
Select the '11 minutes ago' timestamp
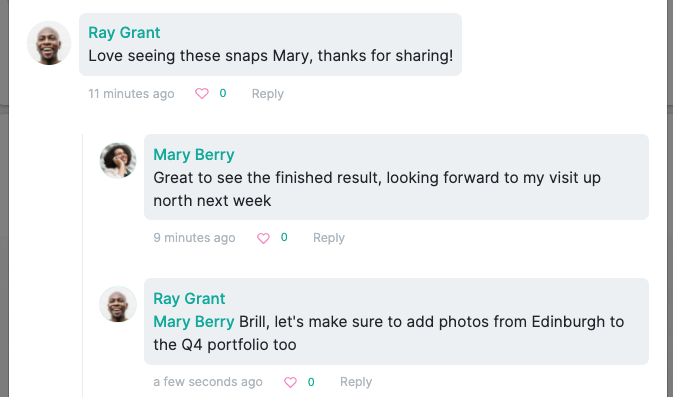coord(131,94)
